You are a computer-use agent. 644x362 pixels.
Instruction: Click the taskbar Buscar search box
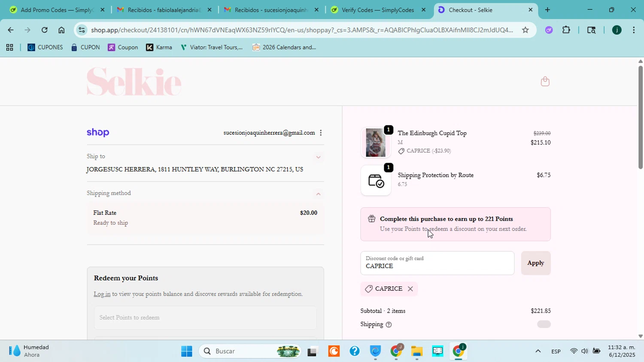point(250,351)
